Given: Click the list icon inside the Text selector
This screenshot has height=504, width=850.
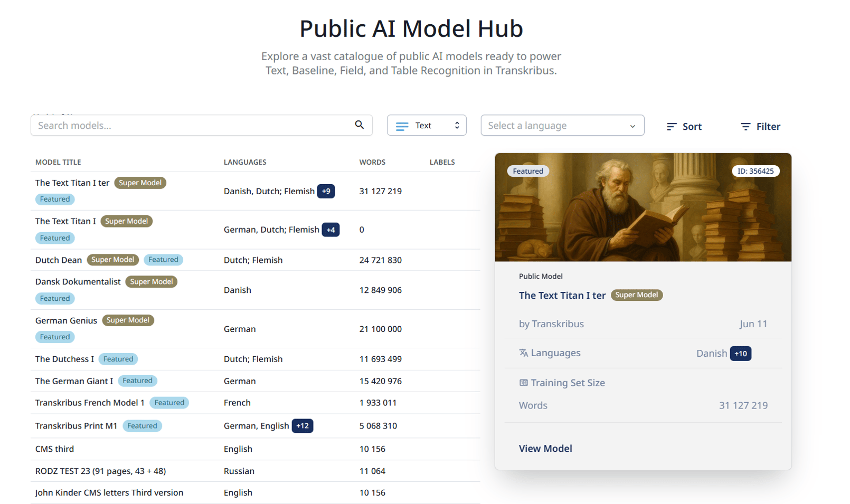Looking at the screenshot, I should pyautogui.click(x=401, y=125).
